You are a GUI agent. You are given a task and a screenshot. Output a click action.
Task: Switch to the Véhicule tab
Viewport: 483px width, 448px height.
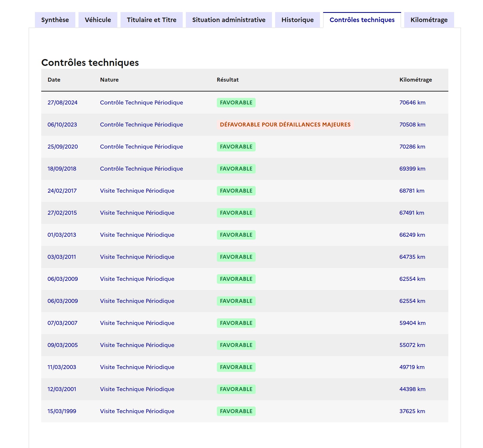click(x=98, y=20)
